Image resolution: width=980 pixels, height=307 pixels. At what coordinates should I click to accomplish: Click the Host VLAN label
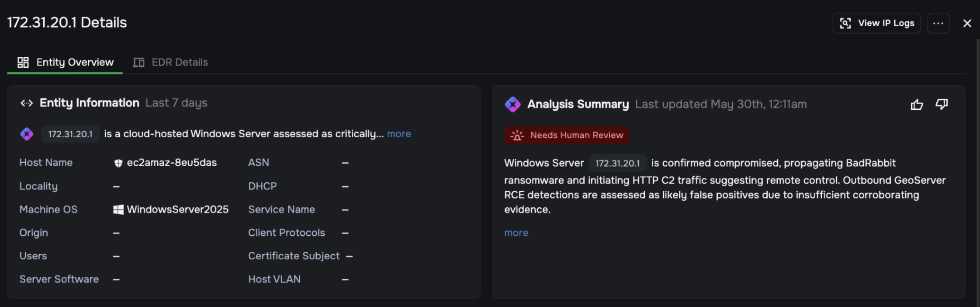tap(274, 279)
